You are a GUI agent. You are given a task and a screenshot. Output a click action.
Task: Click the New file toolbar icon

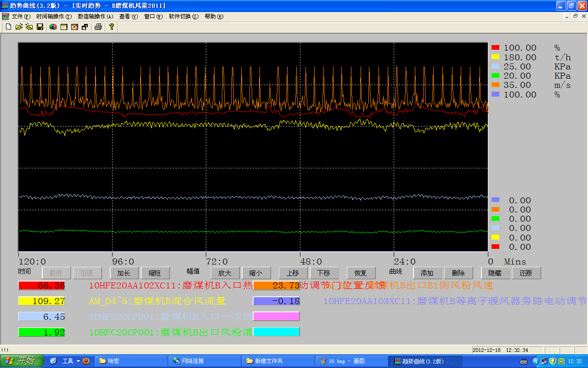click(x=8, y=27)
